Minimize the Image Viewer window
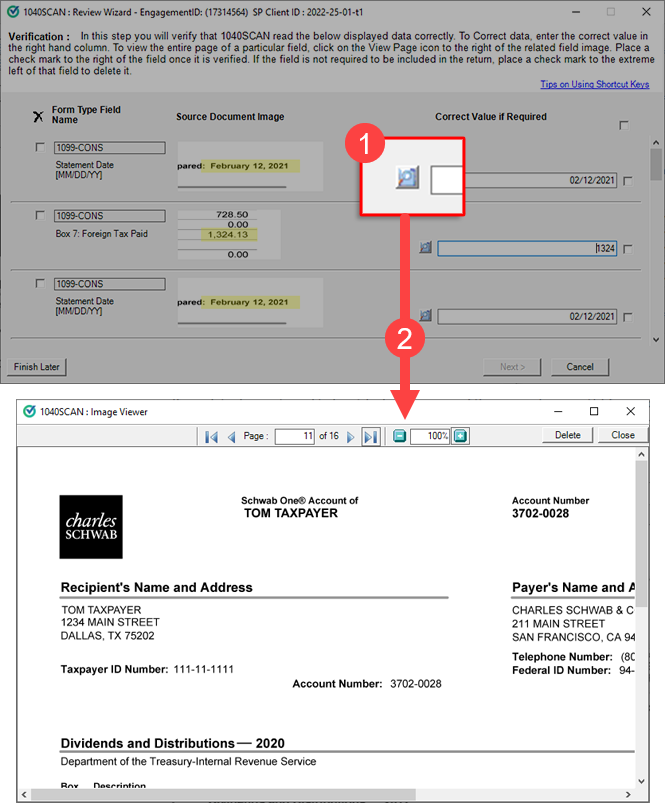This screenshot has width=665, height=808. pyautogui.click(x=558, y=411)
